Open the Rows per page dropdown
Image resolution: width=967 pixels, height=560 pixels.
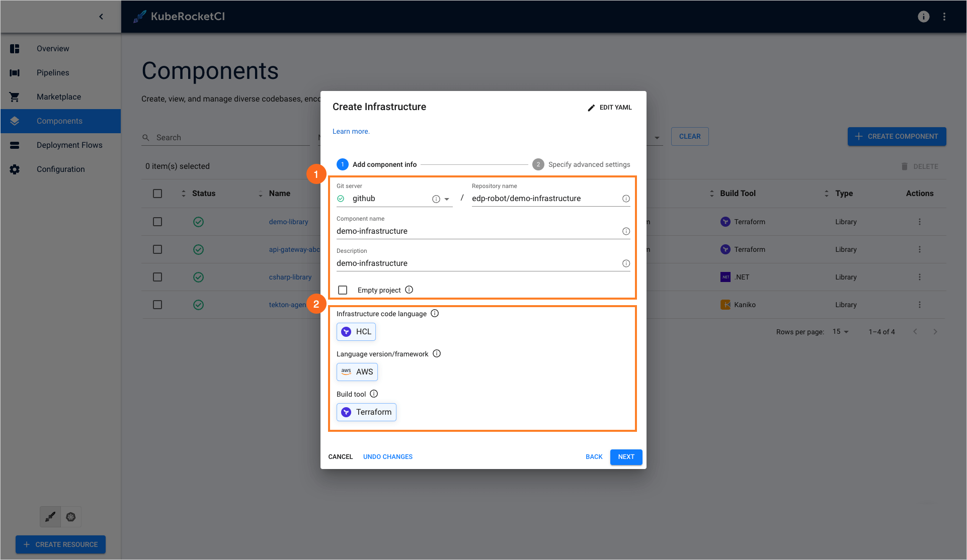coord(841,332)
